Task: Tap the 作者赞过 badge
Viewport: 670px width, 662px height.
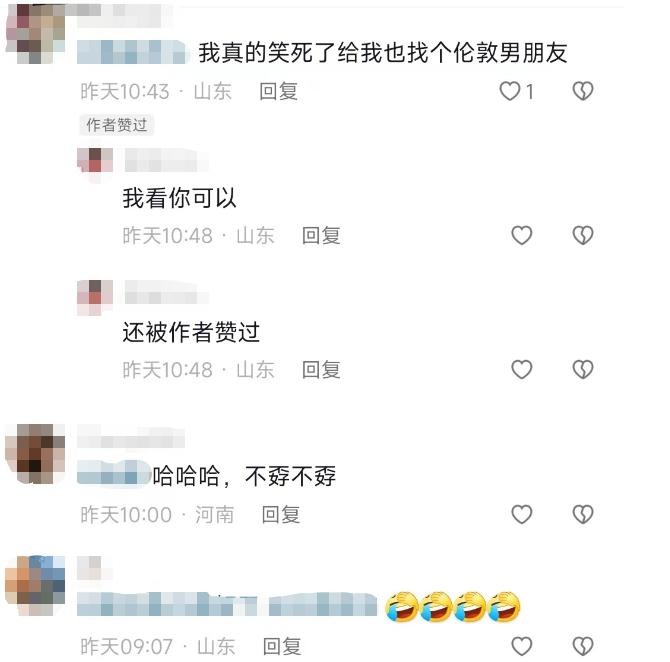Action: tap(117, 125)
